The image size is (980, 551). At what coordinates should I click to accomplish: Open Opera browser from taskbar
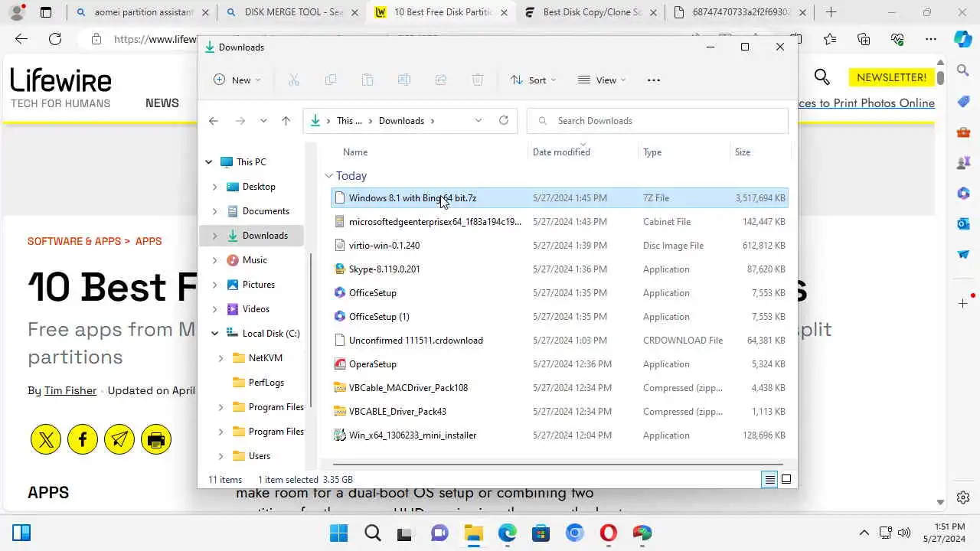(x=609, y=533)
